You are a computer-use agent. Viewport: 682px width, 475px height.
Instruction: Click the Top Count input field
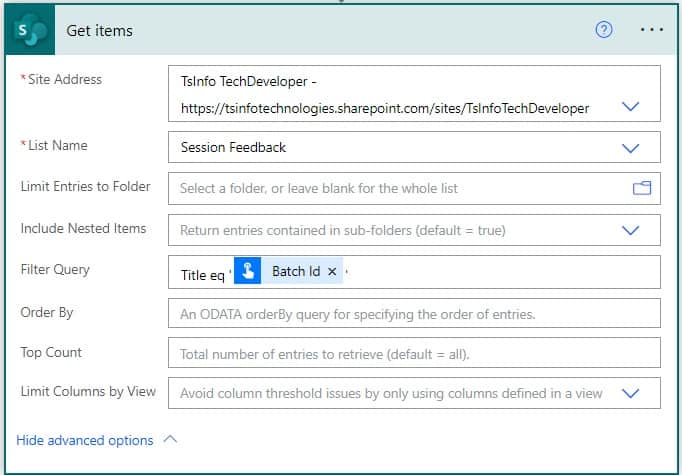[x=414, y=353]
